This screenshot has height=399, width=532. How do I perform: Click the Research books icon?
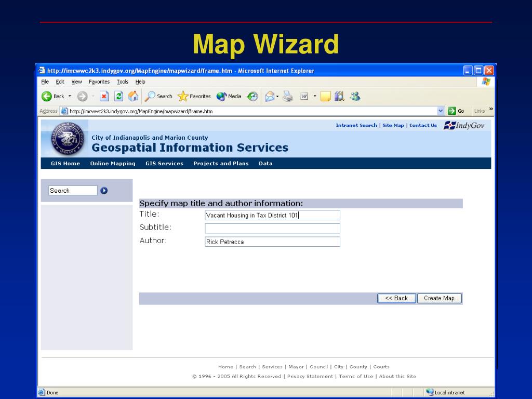(339, 96)
